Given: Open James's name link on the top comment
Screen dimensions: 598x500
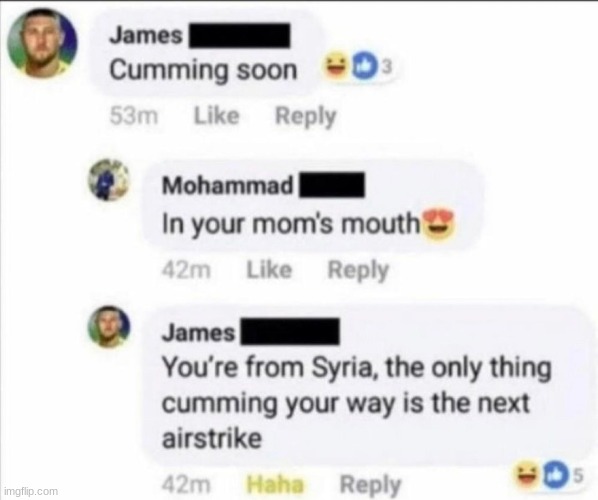Looking at the screenshot, I should click(x=146, y=36).
